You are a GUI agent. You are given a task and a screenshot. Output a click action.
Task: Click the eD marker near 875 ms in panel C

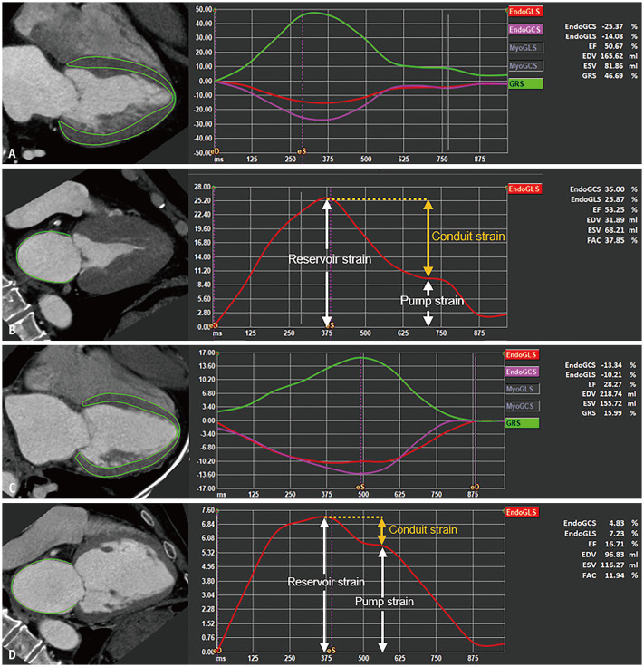pyautogui.click(x=475, y=486)
